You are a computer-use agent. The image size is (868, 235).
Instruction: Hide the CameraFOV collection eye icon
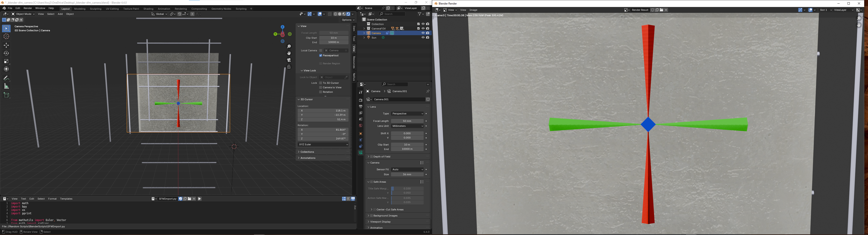coord(423,29)
